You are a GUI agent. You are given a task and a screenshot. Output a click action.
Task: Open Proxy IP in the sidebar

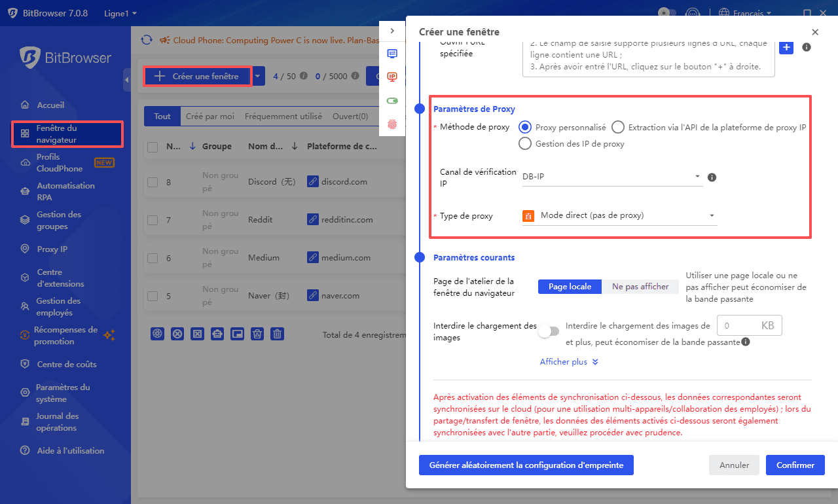point(52,249)
